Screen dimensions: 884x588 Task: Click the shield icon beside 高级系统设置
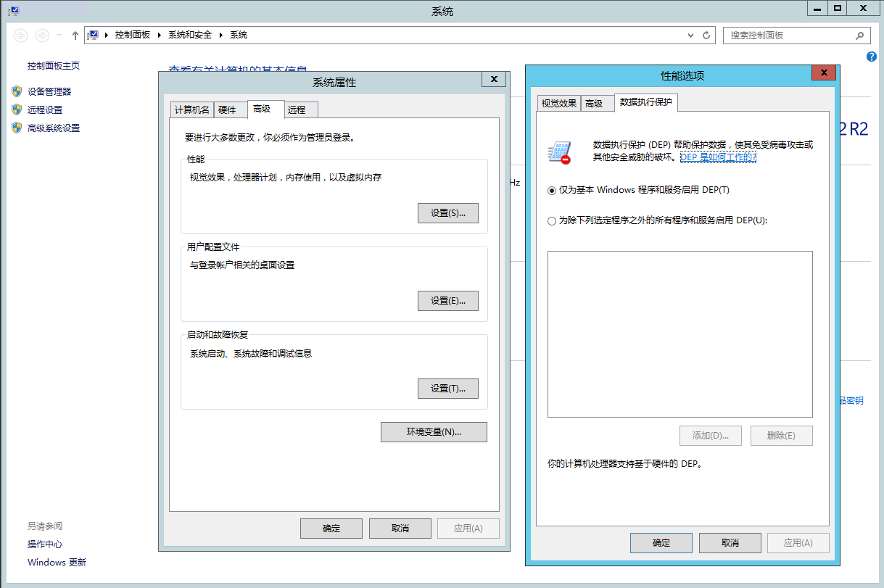coord(17,128)
